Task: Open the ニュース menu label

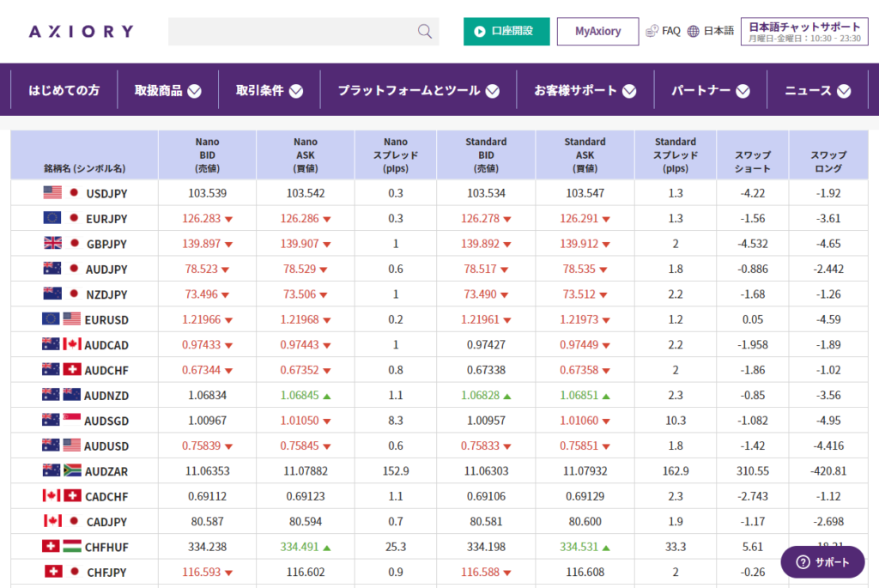Action: point(808,90)
